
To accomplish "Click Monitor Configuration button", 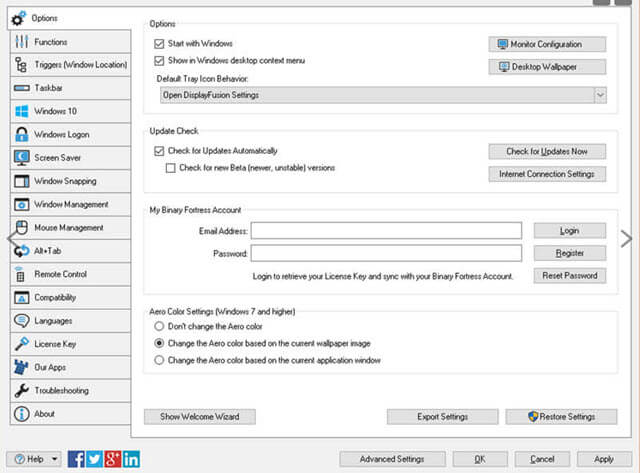I will point(547,44).
